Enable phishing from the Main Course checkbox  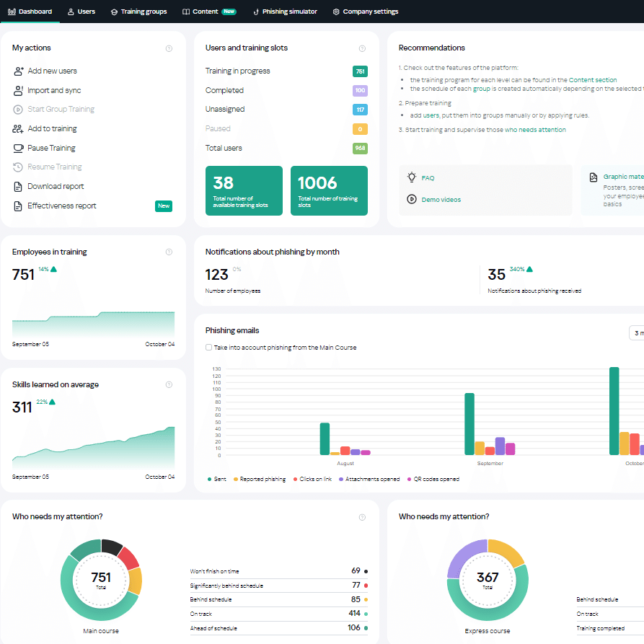[x=209, y=348]
